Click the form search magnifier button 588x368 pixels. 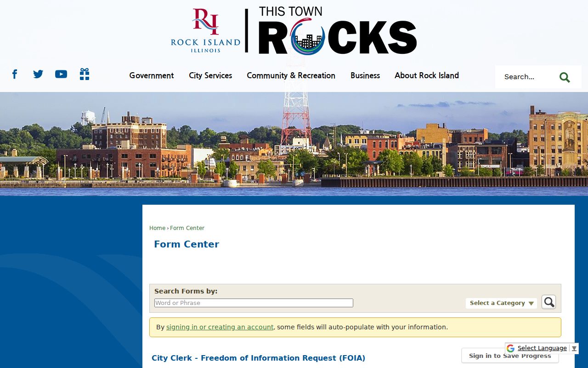coord(548,302)
